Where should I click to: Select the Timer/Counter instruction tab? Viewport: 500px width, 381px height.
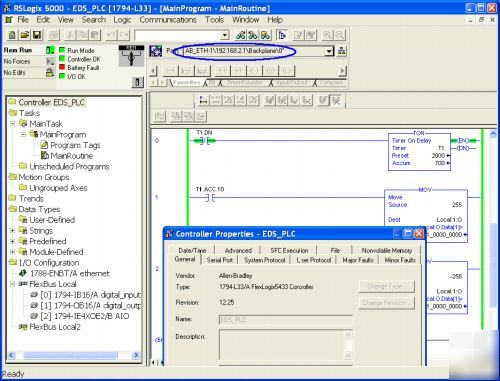[x=245, y=82]
